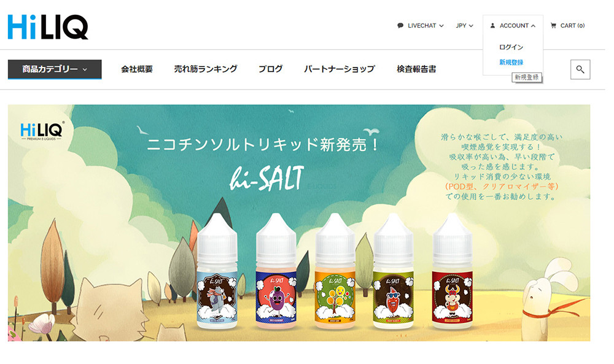Select the red-label hi-SALT bottle
The height and width of the screenshot is (364, 614).
[453, 271]
